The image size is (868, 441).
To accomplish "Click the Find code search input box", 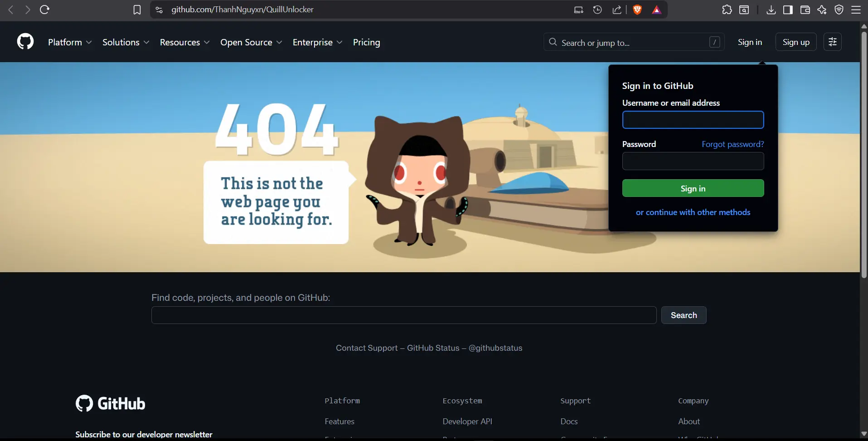I will point(404,315).
